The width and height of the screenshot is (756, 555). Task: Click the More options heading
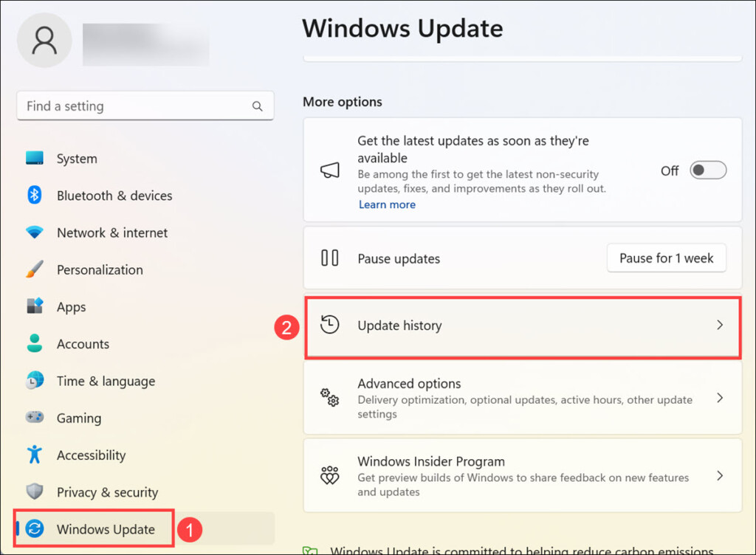(x=343, y=102)
